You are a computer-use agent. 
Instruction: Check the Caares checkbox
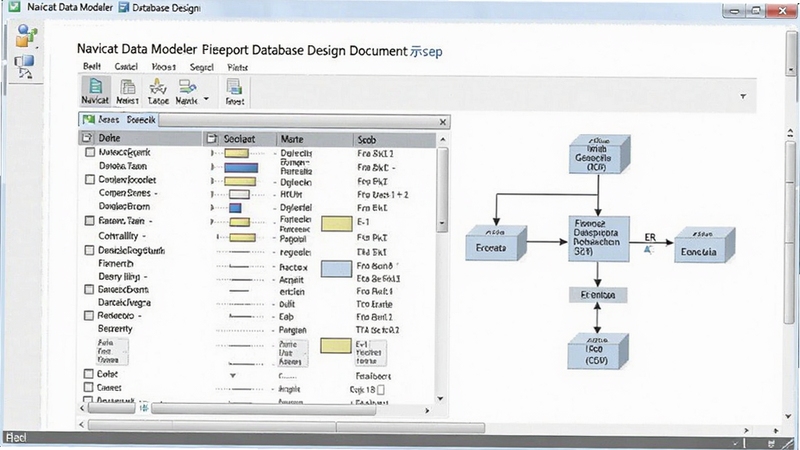pyautogui.click(x=88, y=387)
